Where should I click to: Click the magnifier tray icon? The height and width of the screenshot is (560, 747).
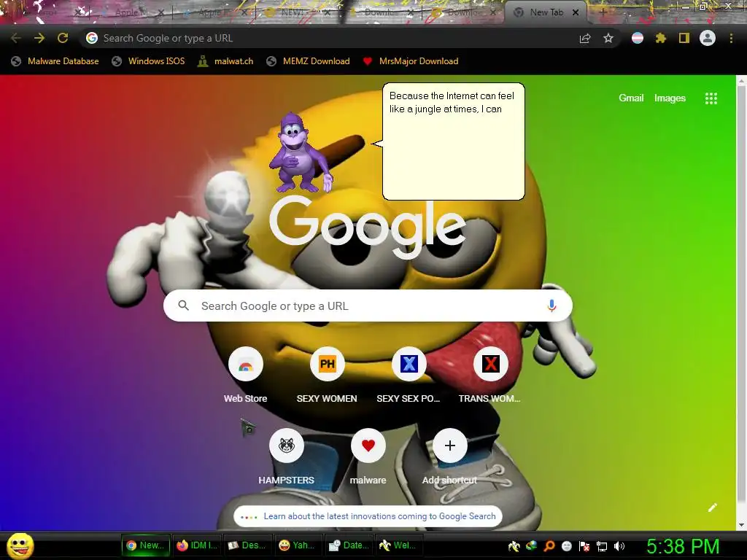coord(549,546)
